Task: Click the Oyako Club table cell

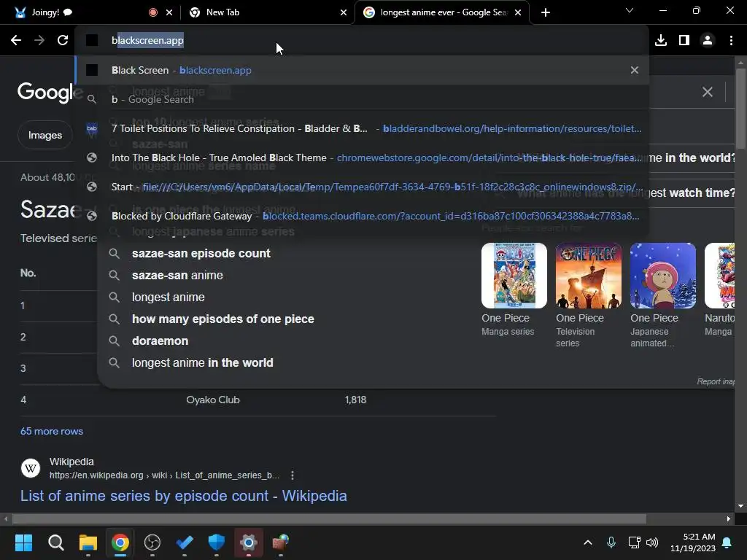Action: (x=213, y=400)
